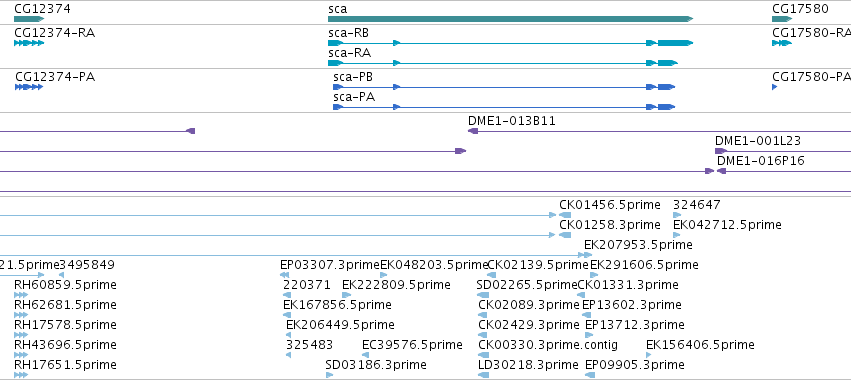Select the CG17580-PA protein label
The width and height of the screenshot is (851, 380).
click(x=811, y=77)
